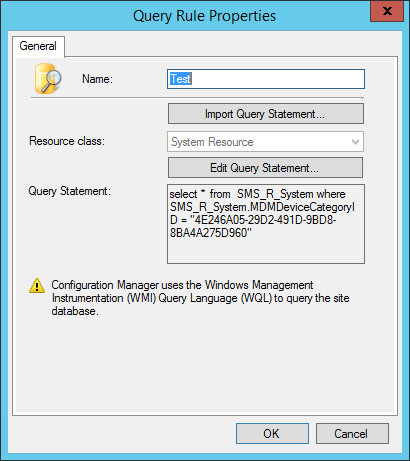Click inside the Query Statement text box
Viewport: 410px width, 461px height.
pyautogui.click(x=266, y=224)
